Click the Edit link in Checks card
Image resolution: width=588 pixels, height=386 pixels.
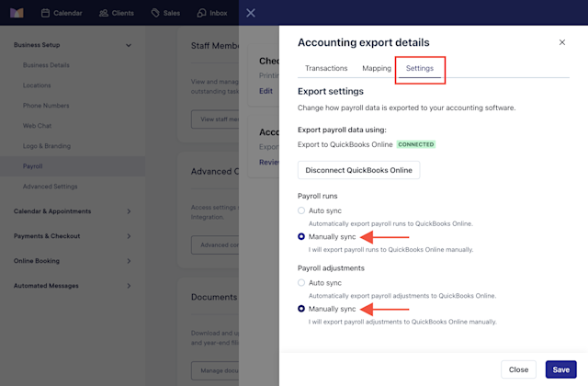[266, 91]
